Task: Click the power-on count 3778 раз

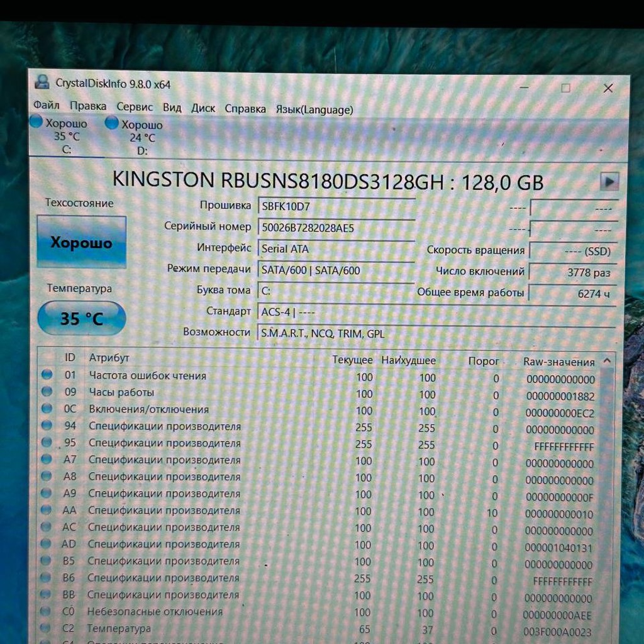Action: [574, 272]
